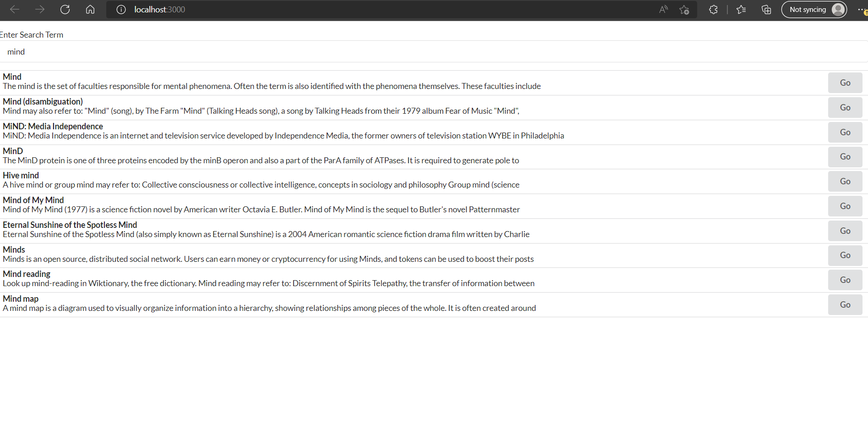The image size is (868, 448).
Task: Open the Extensions menu
Action: (713, 10)
